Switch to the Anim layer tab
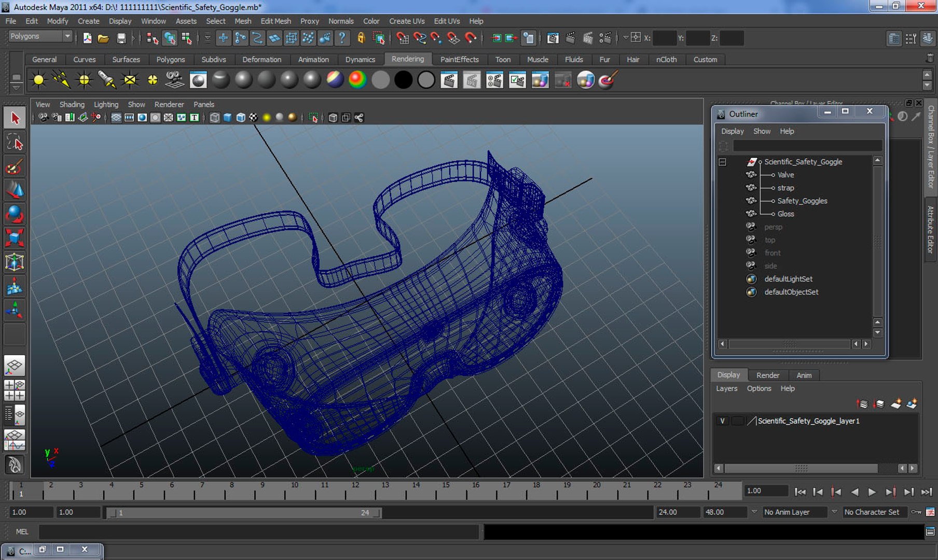 click(x=804, y=375)
